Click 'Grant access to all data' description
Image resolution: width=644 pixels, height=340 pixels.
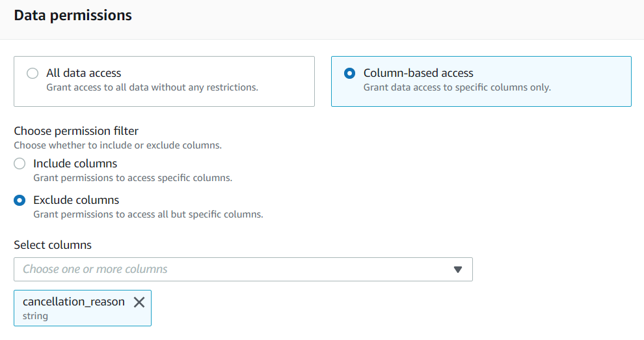coord(152,87)
